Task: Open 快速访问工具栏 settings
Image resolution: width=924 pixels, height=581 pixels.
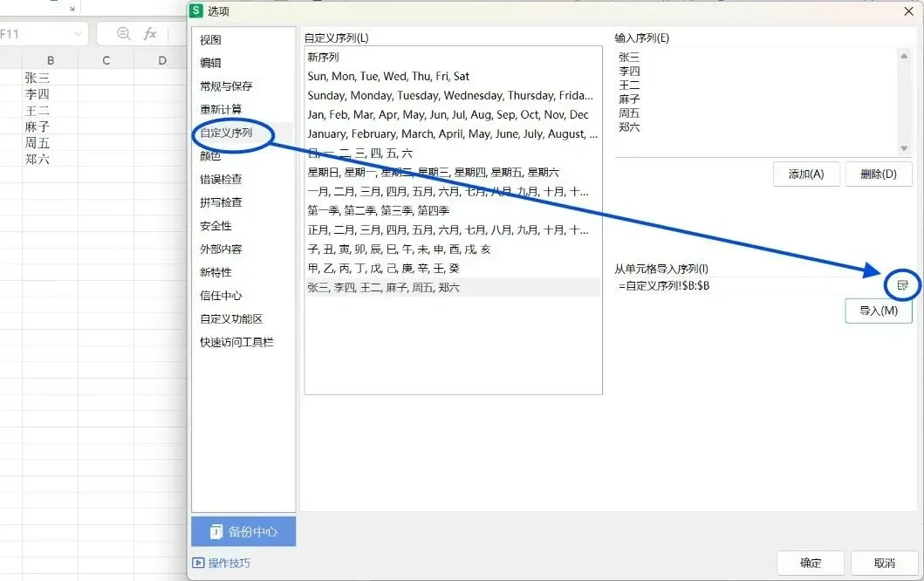Action: pyautogui.click(x=237, y=342)
